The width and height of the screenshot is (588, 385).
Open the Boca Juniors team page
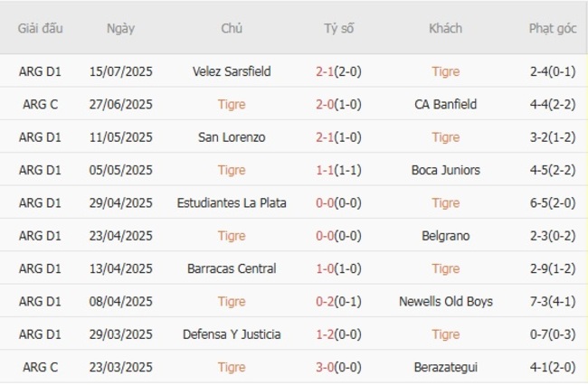(x=445, y=170)
